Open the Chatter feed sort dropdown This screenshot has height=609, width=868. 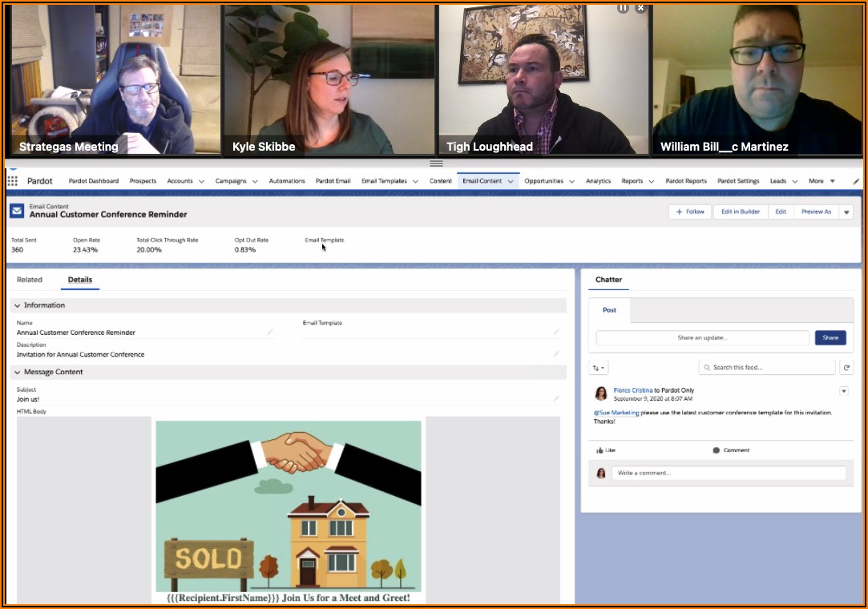pos(599,368)
